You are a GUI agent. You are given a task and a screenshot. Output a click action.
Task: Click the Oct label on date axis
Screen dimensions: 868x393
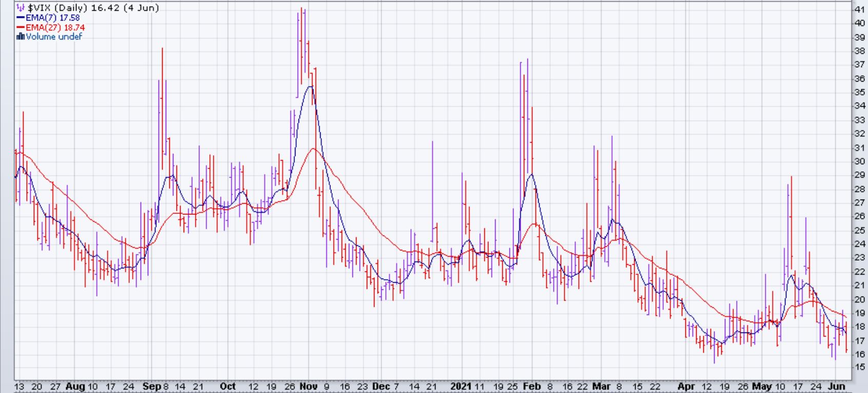pyautogui.click(x=227, y=386)
